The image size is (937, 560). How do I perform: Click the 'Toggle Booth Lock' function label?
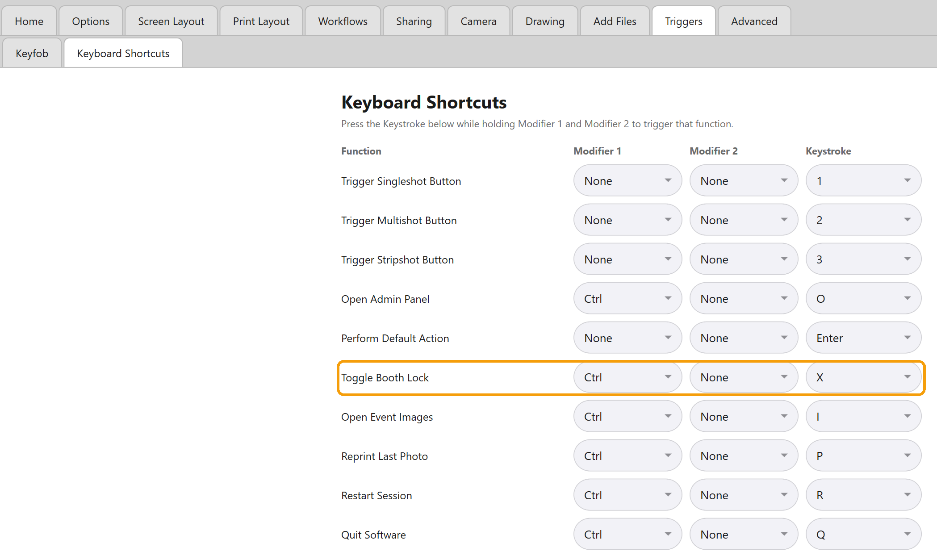(x=385, y=378)
